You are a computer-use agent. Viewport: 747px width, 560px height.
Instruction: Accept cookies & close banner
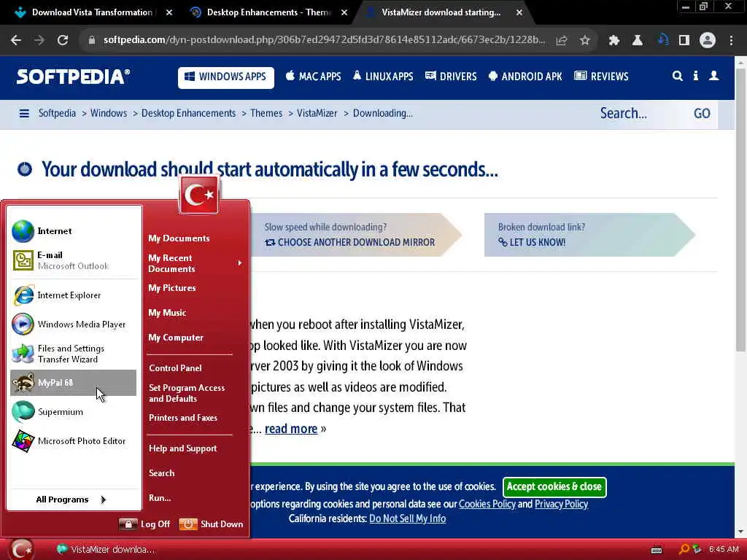(554, 486)
